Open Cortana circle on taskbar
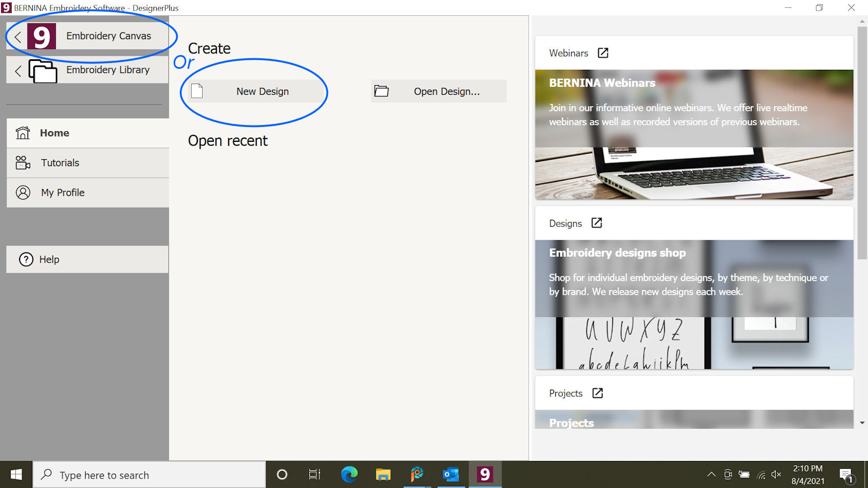 (282, 475)
